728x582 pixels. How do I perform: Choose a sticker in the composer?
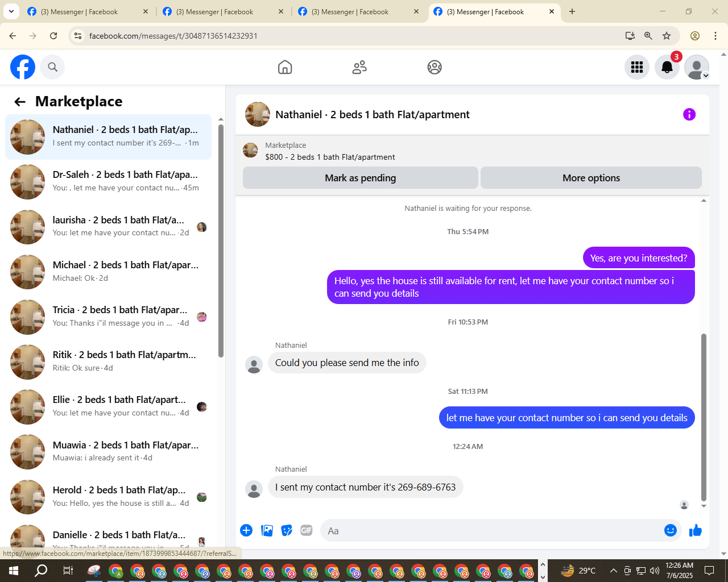pyautogui.click(x=287, y=530)
